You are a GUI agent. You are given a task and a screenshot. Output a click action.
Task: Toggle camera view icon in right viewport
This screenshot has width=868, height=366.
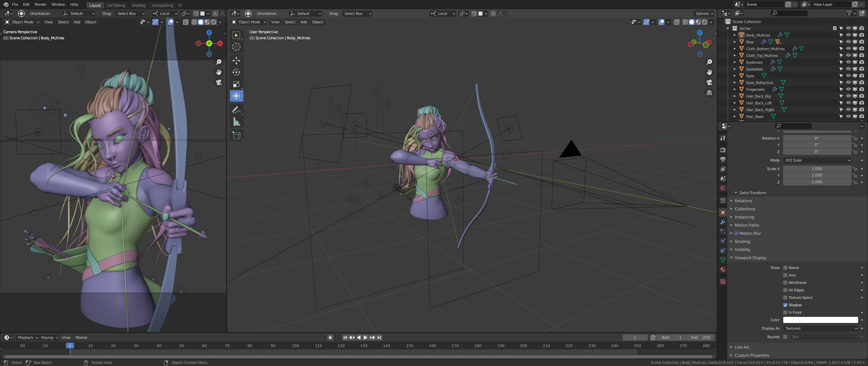pyautogui.click(x=709, y=82)
